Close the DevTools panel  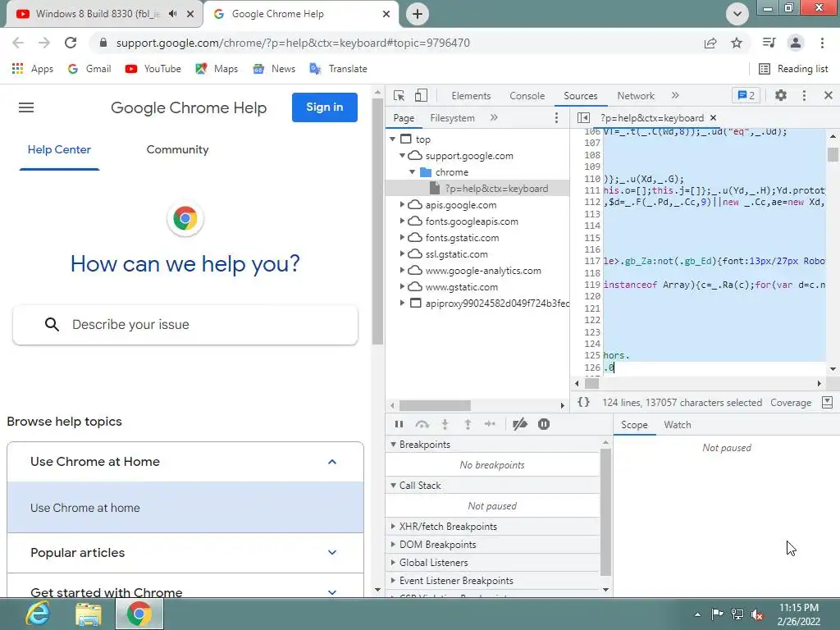[x=828, y=95]
